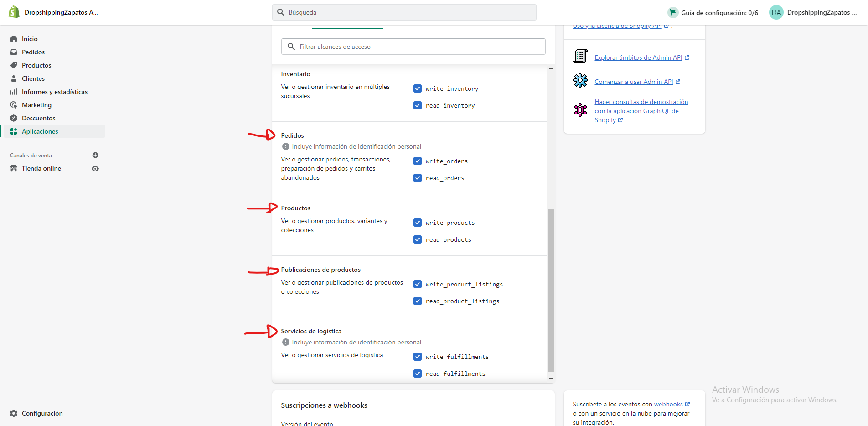The width and height of the screenshot is (868, 426).
Task: Click the Shopify logo
Action: [x=14, y=12]
